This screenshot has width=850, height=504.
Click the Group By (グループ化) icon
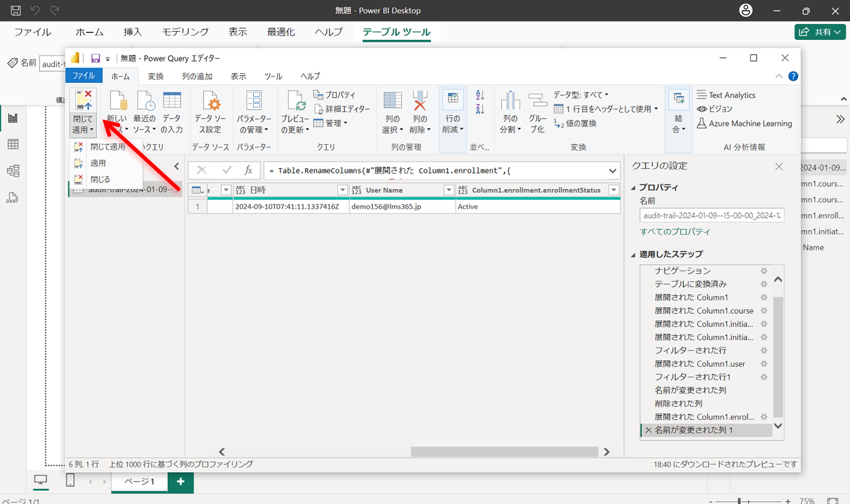tap(537, 100)
